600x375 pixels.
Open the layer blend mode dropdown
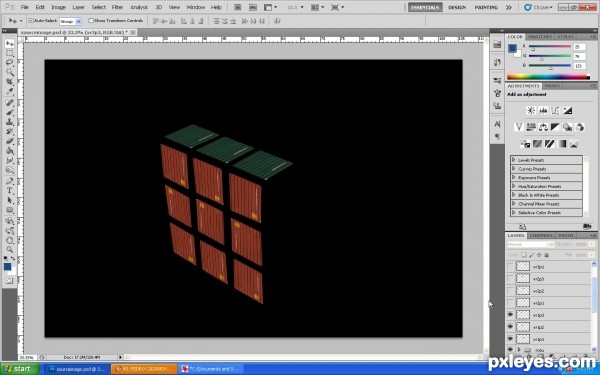click(x=530, y=244)
